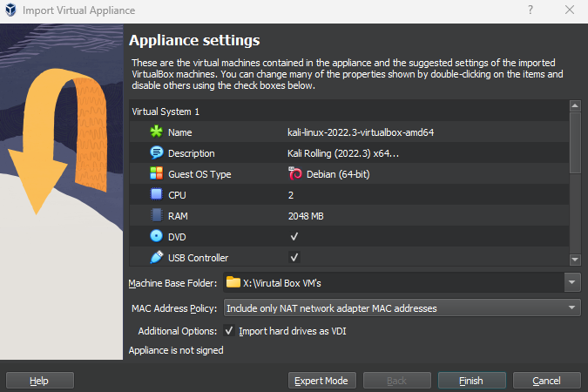Select the Debian (64-bit) guest OS value
This screenshot has height=392, width=588.
[338, 174]
